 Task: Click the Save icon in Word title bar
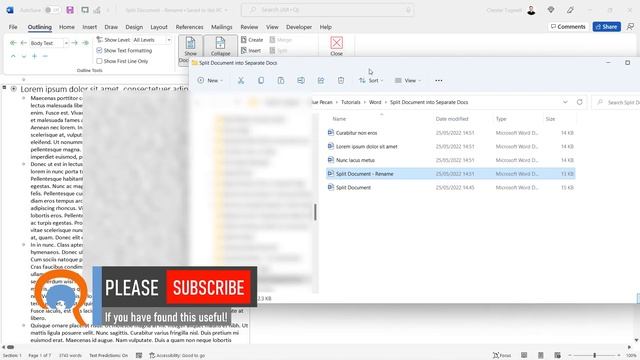coord(70,10)
